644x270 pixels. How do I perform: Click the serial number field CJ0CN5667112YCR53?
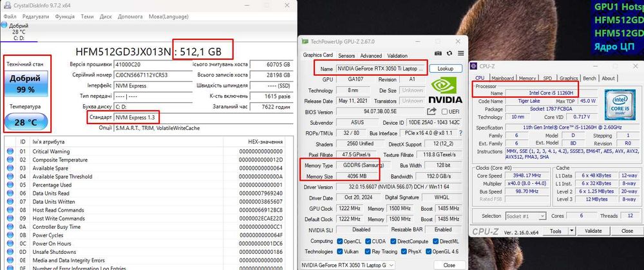click(153, 75)
